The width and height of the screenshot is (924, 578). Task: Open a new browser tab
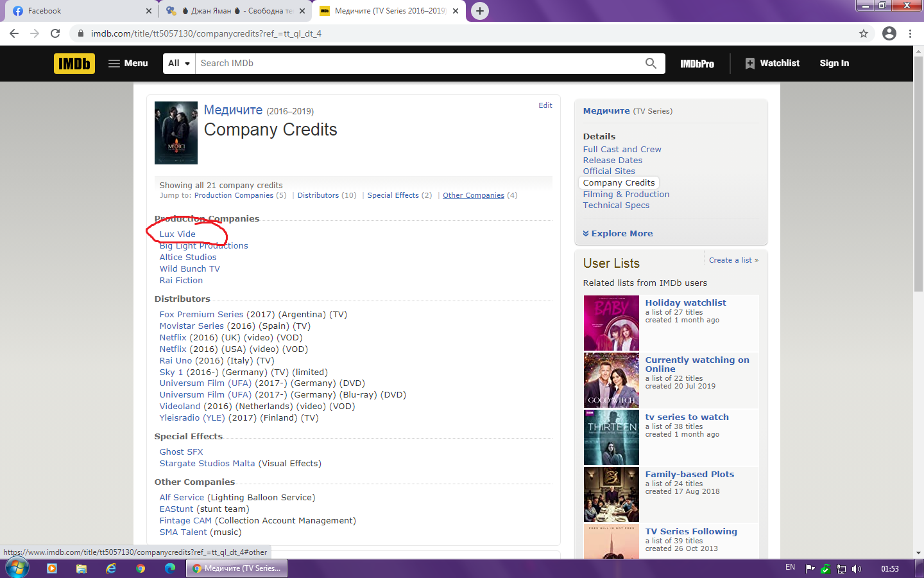(x=479, y=11)
